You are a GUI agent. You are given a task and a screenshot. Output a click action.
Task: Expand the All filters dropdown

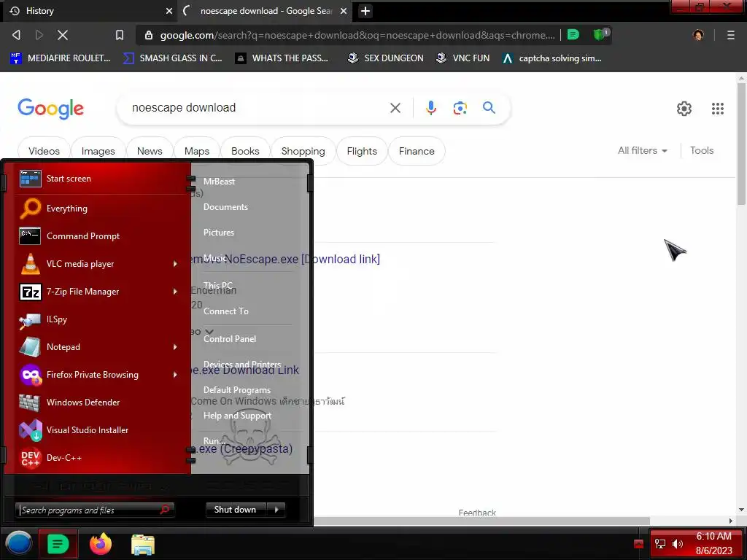(642, 150)
